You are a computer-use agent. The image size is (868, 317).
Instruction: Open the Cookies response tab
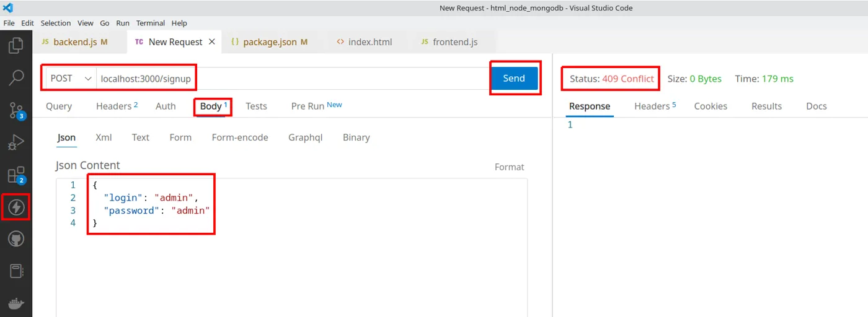pos(711,106)
